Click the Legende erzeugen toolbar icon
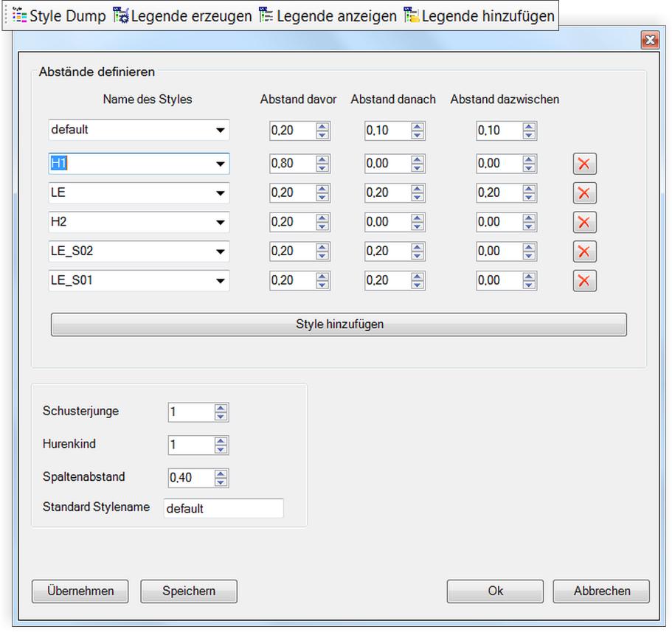The image size is (672, 632). click(x=120, y=15)
